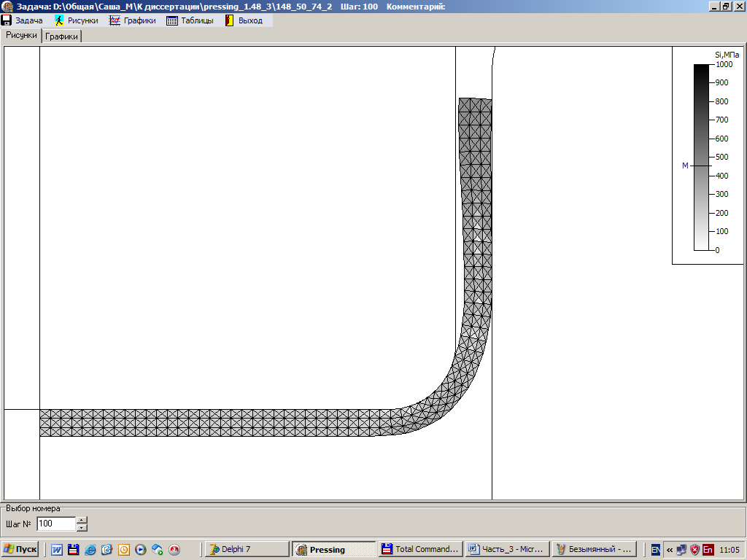The width and height of the screenshot is (747, 560).
Task: Click the M marker on the stress scale
Action: [685, 166]
